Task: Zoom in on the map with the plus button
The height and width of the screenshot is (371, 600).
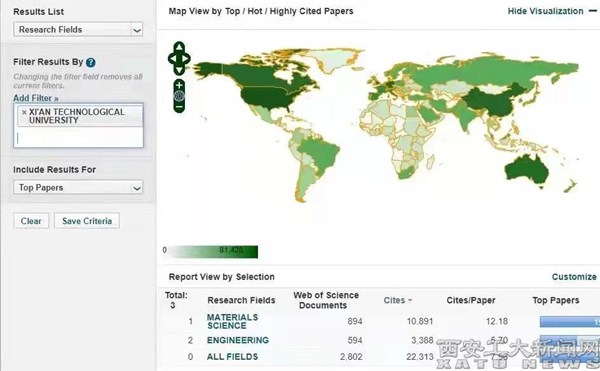Action: (179, 85)
